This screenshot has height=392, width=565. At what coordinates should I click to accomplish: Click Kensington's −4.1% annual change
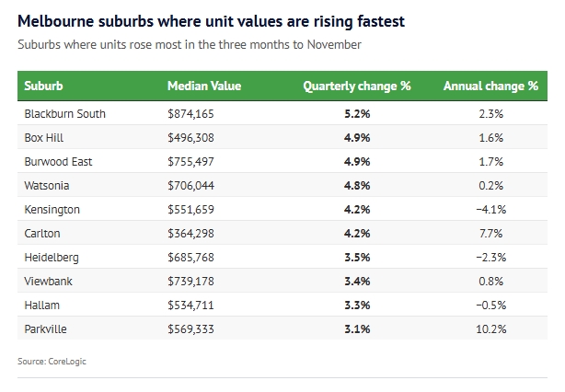(x=491, y=209)
